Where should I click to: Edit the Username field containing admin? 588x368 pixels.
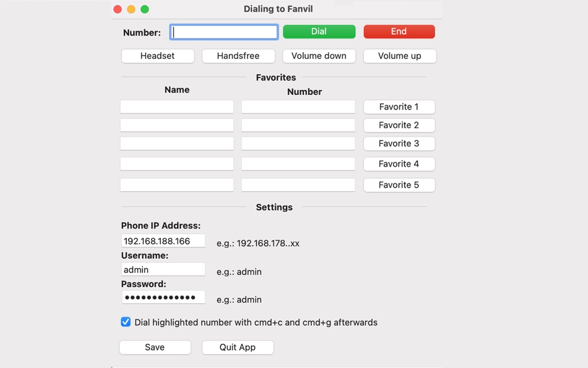click(163, 269)
